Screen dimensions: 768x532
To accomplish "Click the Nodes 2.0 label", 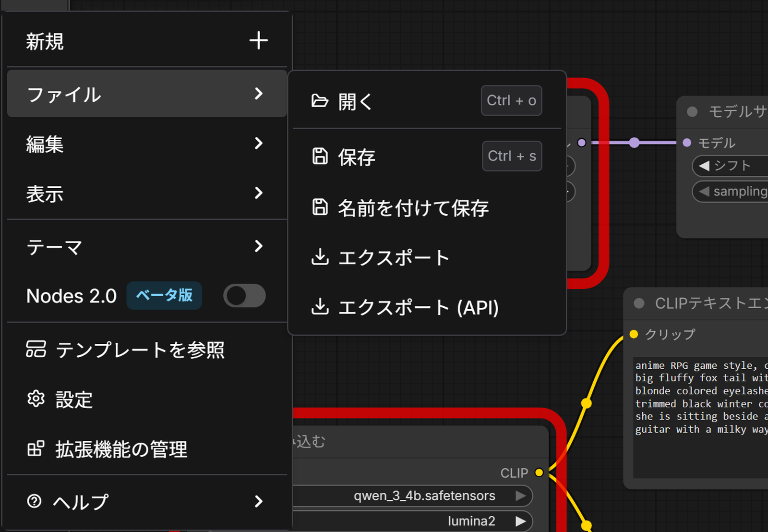I will point(72,296).
